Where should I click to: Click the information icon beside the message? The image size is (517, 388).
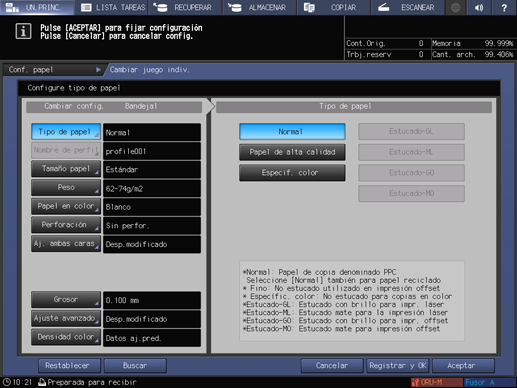pyautogui.click(x=23, y=32)
